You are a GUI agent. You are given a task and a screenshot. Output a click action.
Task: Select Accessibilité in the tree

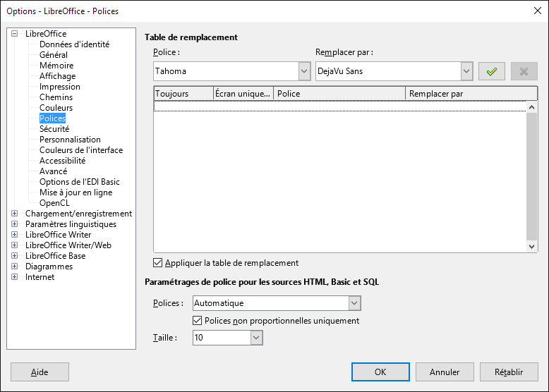tap(62, 161)
